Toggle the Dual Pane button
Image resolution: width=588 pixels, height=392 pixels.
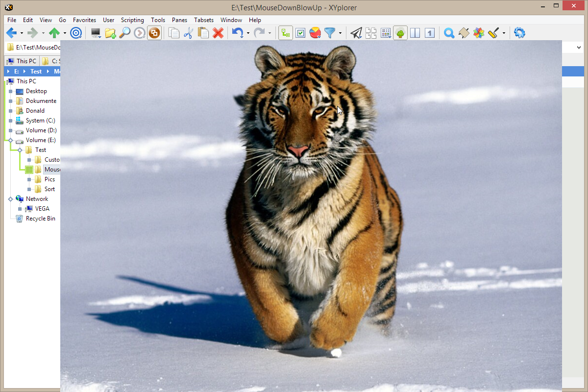click(415, 33)
